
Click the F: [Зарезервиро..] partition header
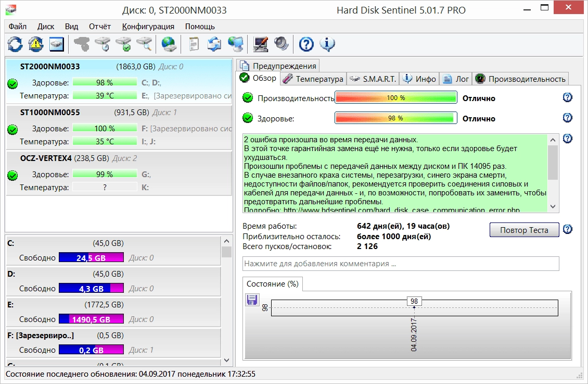point(41,335)
